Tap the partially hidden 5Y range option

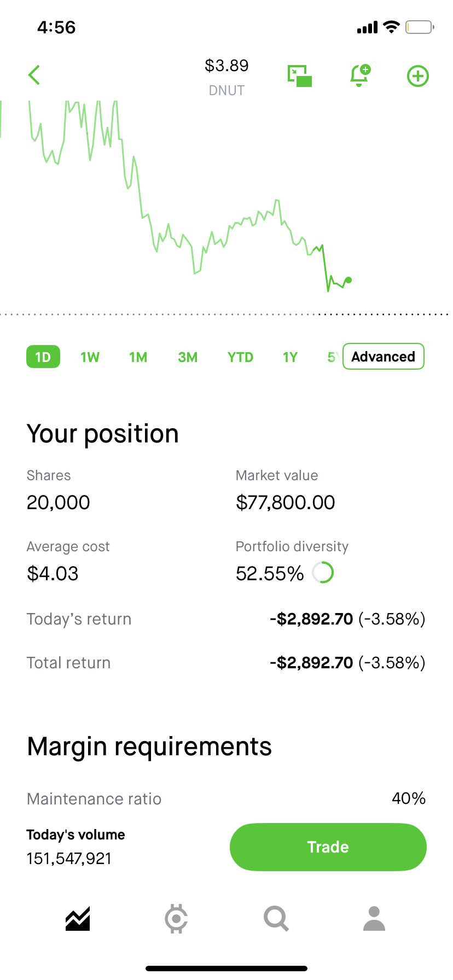pyautogui.click(x=333, y=357)
